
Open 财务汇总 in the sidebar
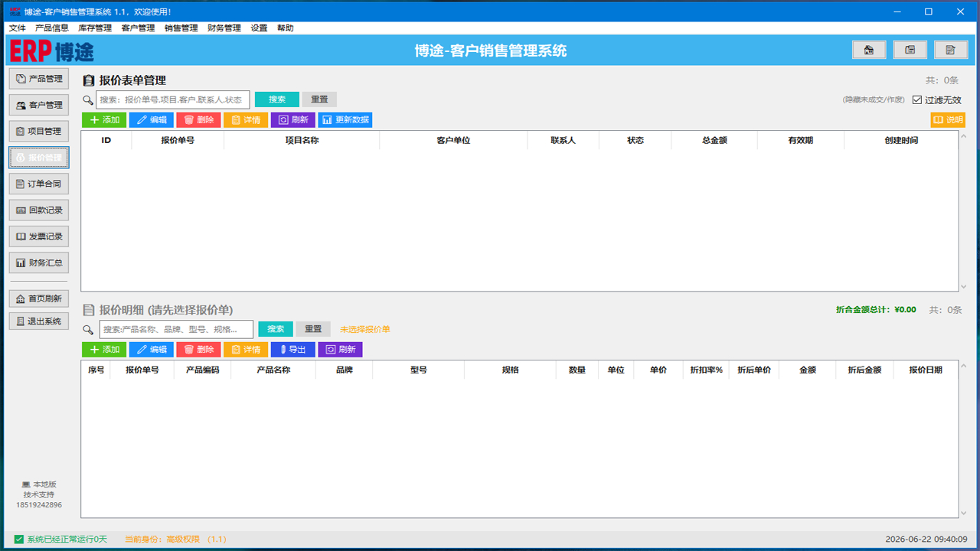[39, 262]
